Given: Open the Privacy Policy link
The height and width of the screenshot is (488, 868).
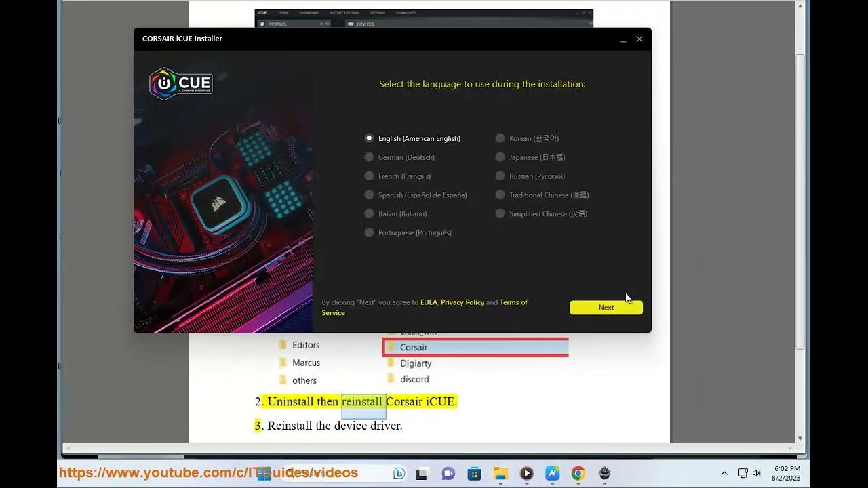Looking at the screenshot, I should (x=462, y=302).
